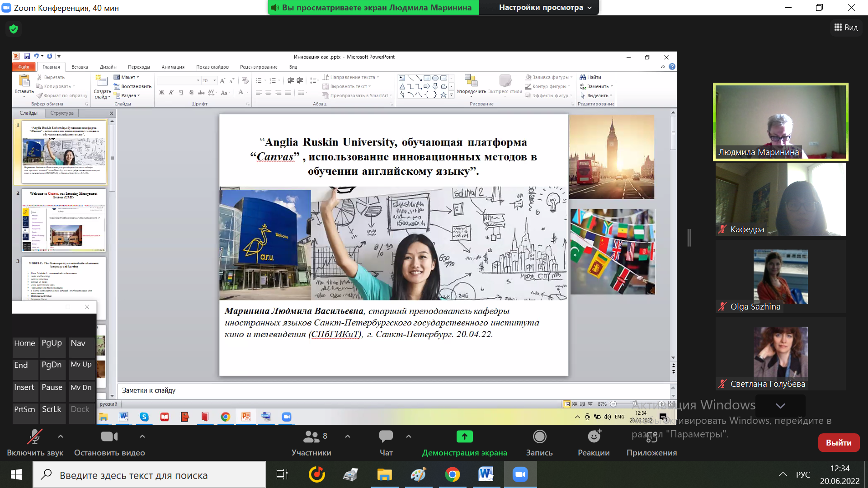Select Людмила Маринина video tile
Image resolution: width=868 pixels, height=488 pixels.
(780, 122)
